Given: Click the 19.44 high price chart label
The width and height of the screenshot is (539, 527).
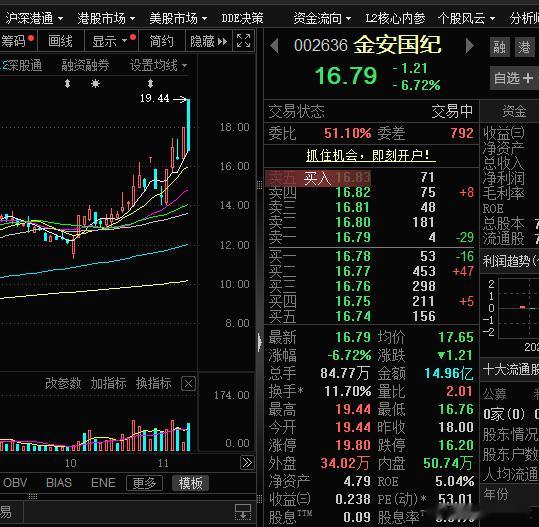Looking at the screenshot, I should [x=154, y=99].
